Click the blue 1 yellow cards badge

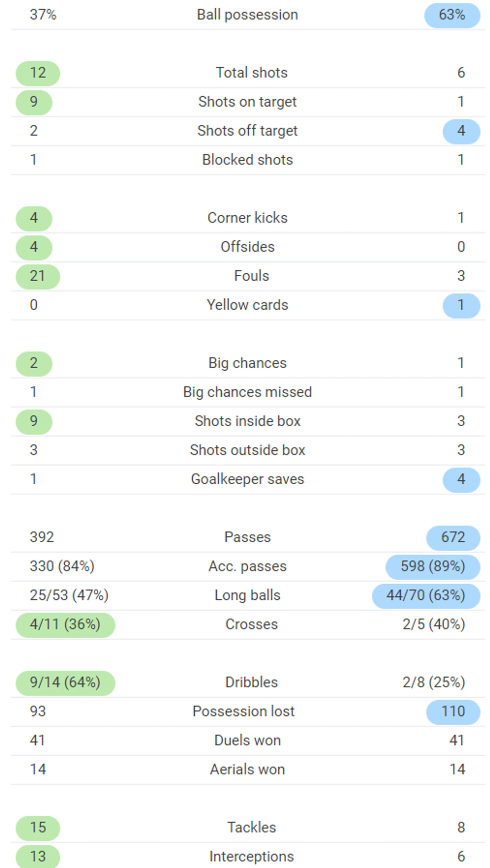click(x=461, y=306)
